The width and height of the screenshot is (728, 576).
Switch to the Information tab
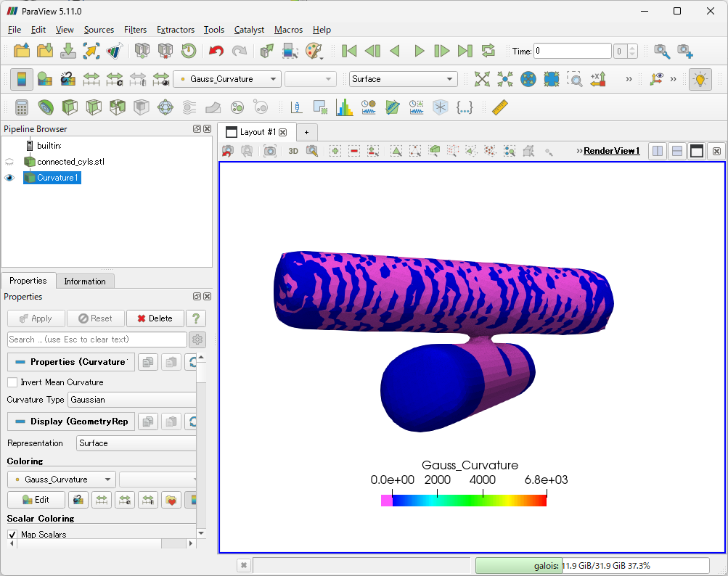[x=85, y=281]
